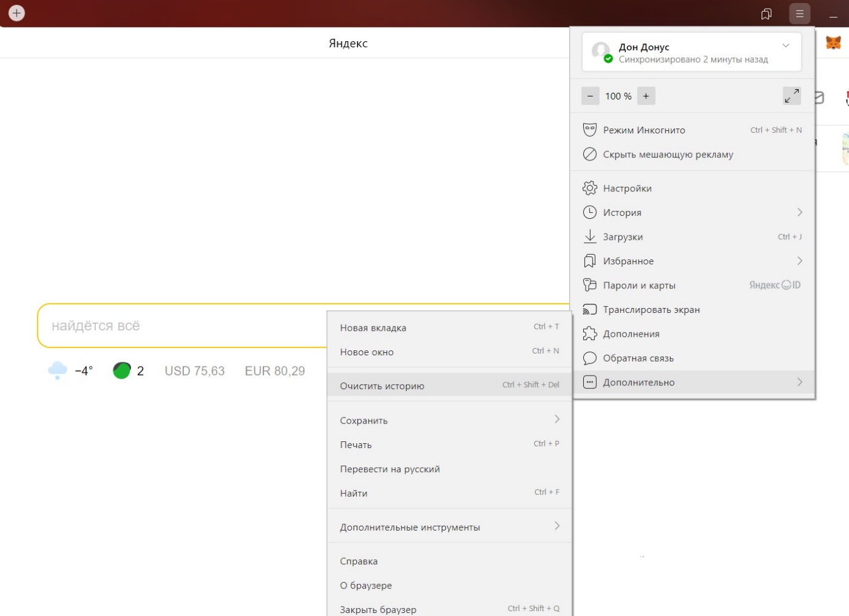Open the bookmarks icon in title bar
This screenshot has height=616, width=849.
[x=766, y=14]
